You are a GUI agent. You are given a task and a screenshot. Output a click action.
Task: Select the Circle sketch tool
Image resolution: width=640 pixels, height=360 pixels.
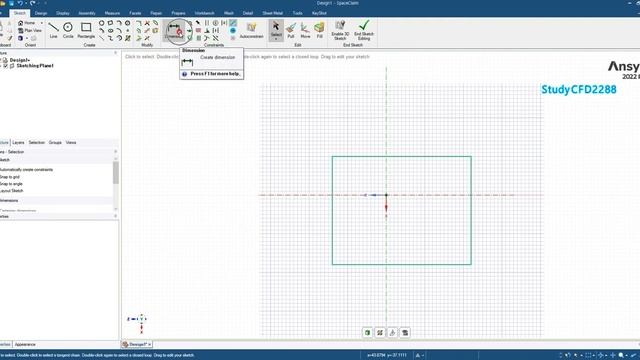[68, 30]
